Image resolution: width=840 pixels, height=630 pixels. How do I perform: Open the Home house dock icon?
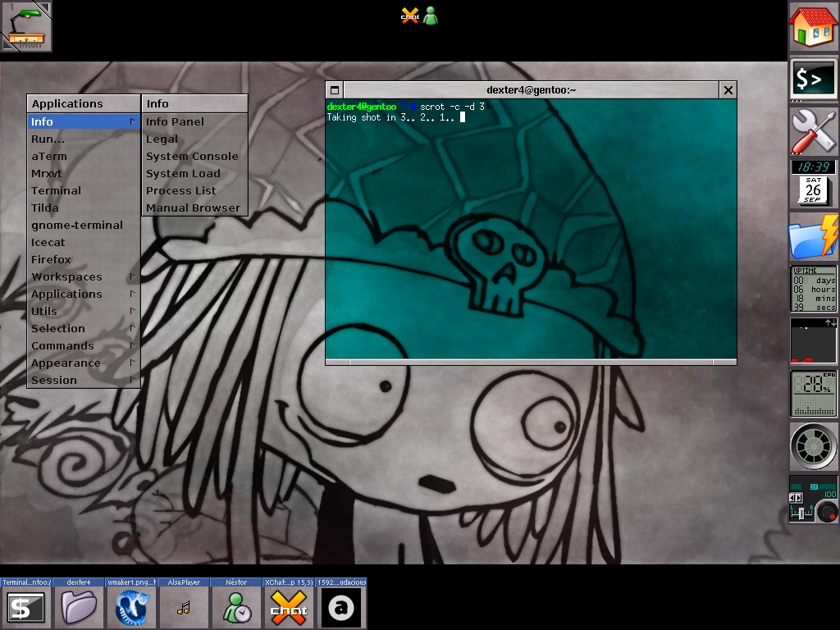[x=813, y=27]
